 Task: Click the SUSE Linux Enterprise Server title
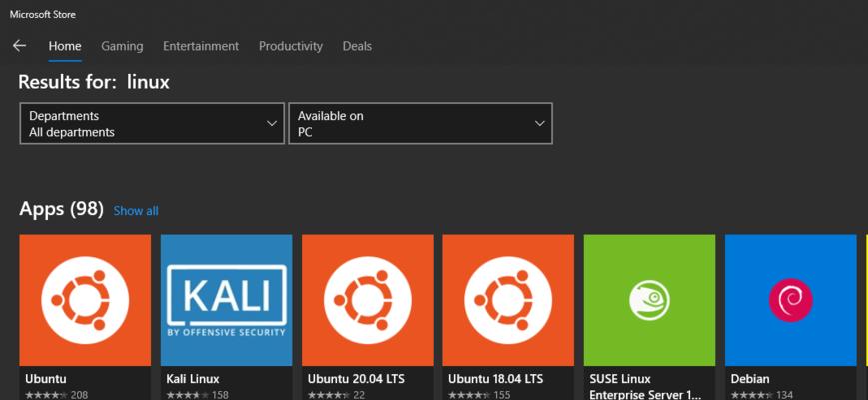[x=645, y=387]
